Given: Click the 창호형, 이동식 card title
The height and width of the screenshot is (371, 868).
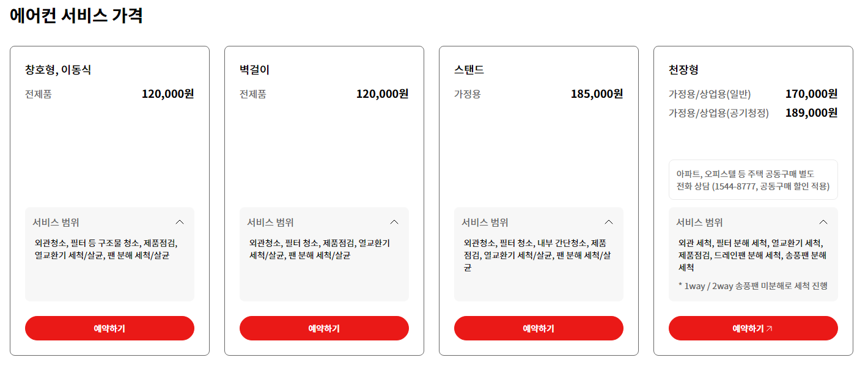Looking at the screenshot, I should [x=58, y=70].
